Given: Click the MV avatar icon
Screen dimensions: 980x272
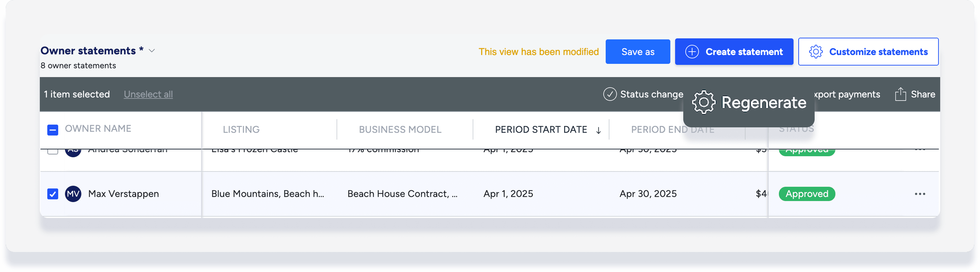Looking at the screenshot, I should (73, 194).
